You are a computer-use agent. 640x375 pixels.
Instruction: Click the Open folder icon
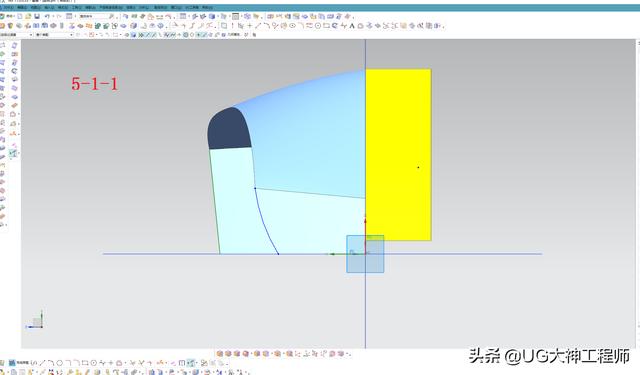click(x=28, y=16)
